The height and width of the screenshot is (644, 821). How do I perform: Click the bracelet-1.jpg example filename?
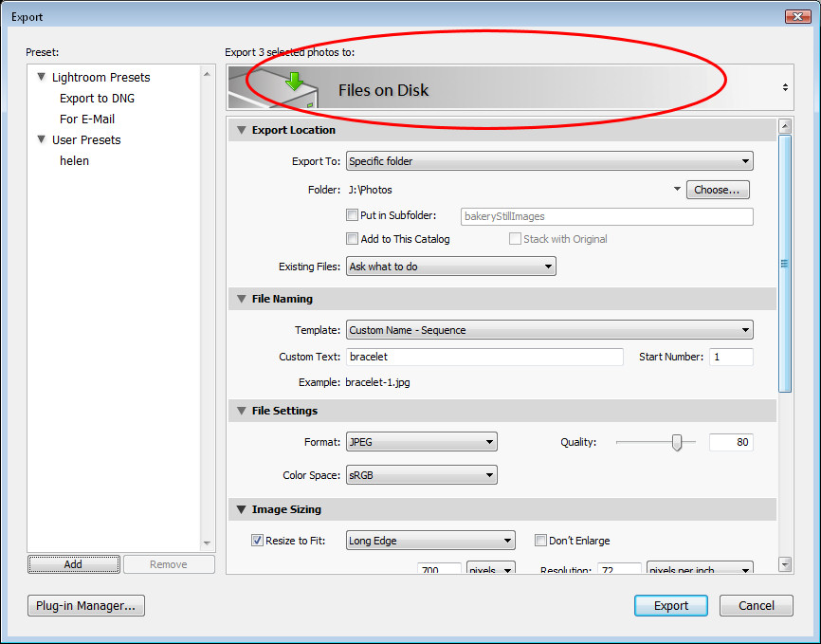tap(377, 382)
